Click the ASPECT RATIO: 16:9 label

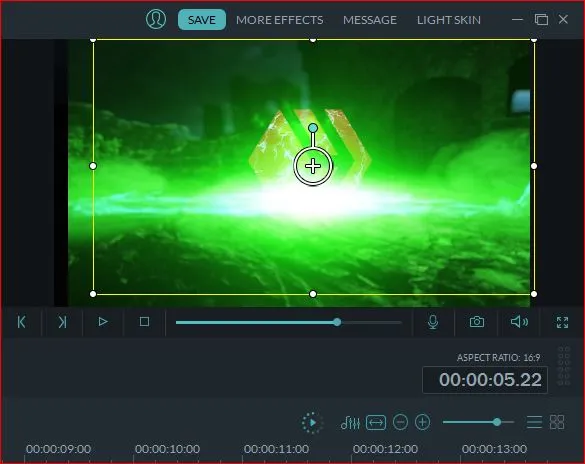pos(498,358)
